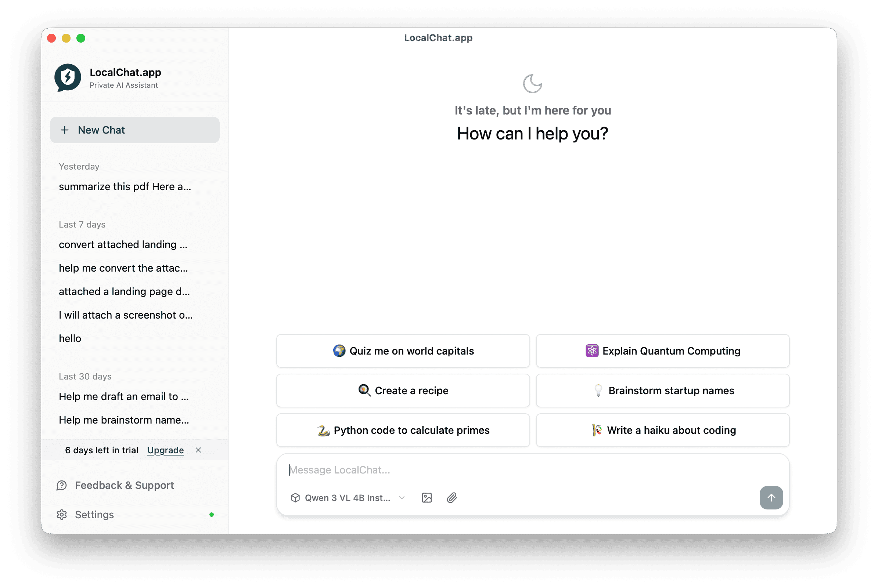Click the LocalChat shield logo
878x588 pixels.
click(x=68, y=77)
